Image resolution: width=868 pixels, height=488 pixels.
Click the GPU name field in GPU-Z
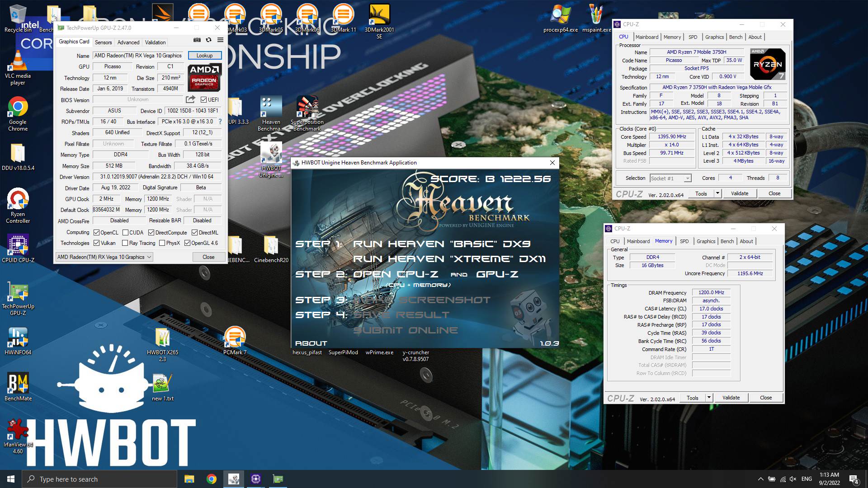[139, 56]
